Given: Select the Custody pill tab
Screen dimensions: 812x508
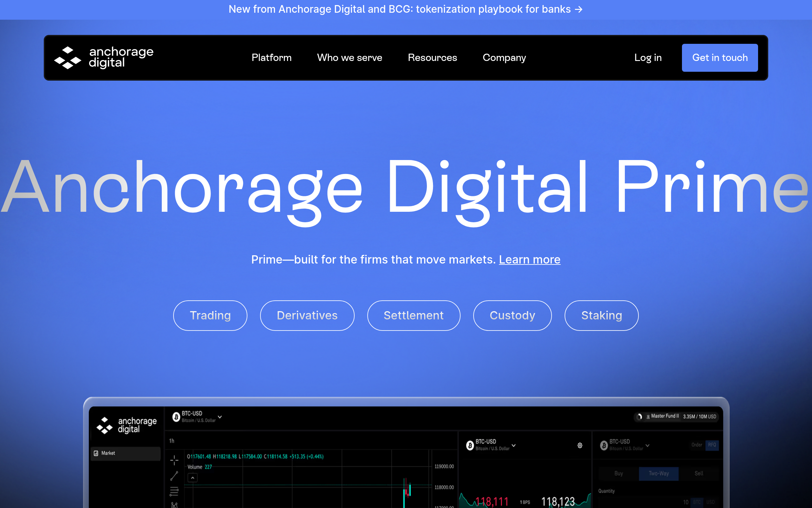Looking at the screenshot, I should [512, 316].
